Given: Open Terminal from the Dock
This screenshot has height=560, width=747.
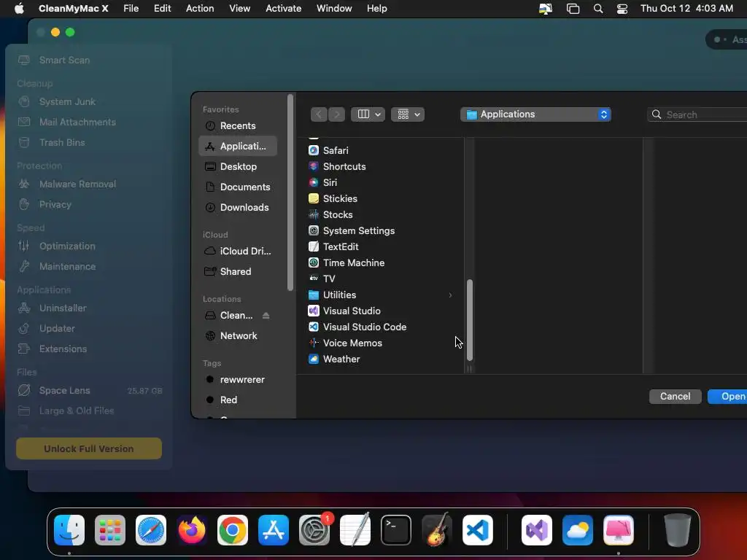Looking at the screenshot, I should pyautogui.click(x=396, y=530).
